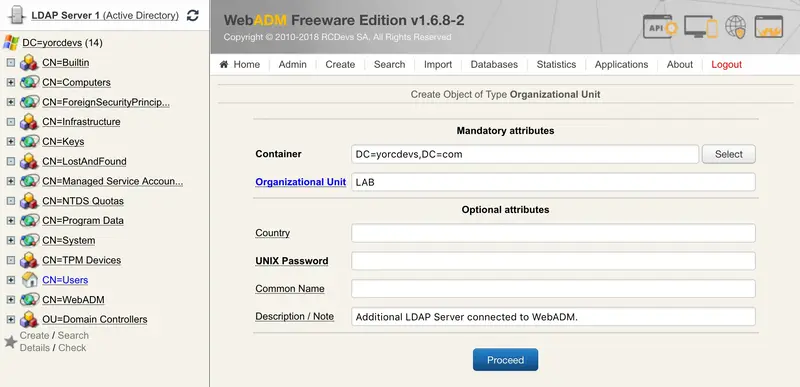
Task: Focus the Container input field
Action: click(525, 154)
